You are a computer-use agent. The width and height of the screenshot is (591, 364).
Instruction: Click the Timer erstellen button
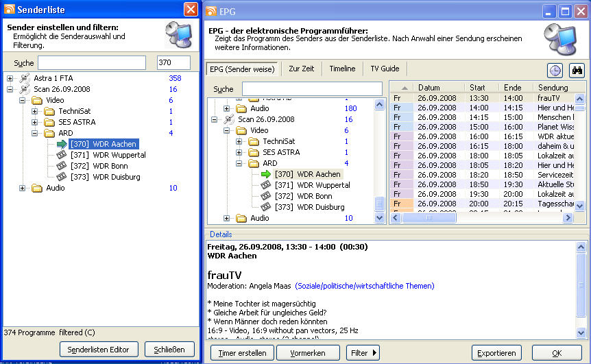point(242,353)
